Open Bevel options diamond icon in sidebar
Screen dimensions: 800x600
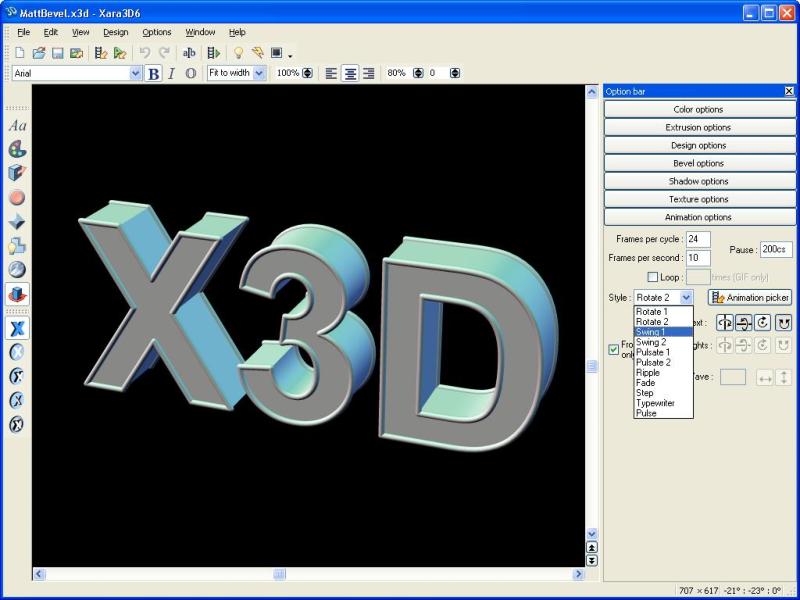coord(17,221)
